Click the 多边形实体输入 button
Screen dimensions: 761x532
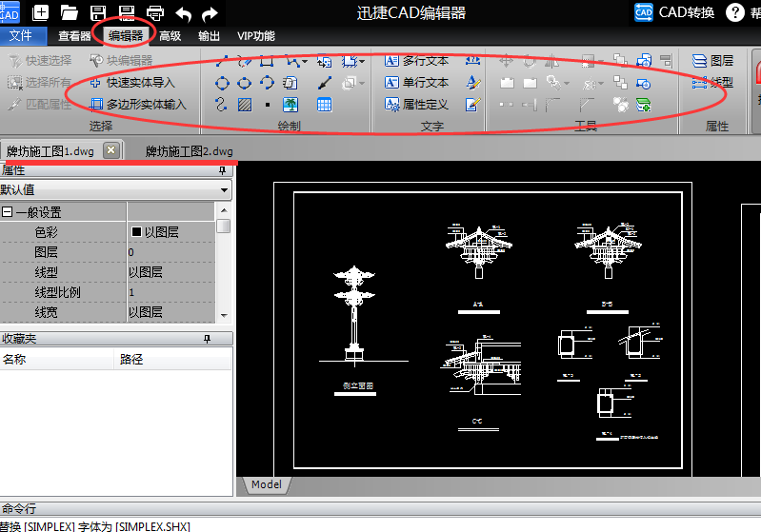click(138, 105)
